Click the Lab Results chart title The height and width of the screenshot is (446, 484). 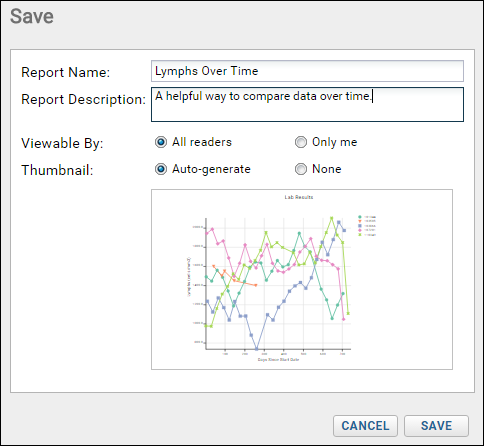pos(299,197)
